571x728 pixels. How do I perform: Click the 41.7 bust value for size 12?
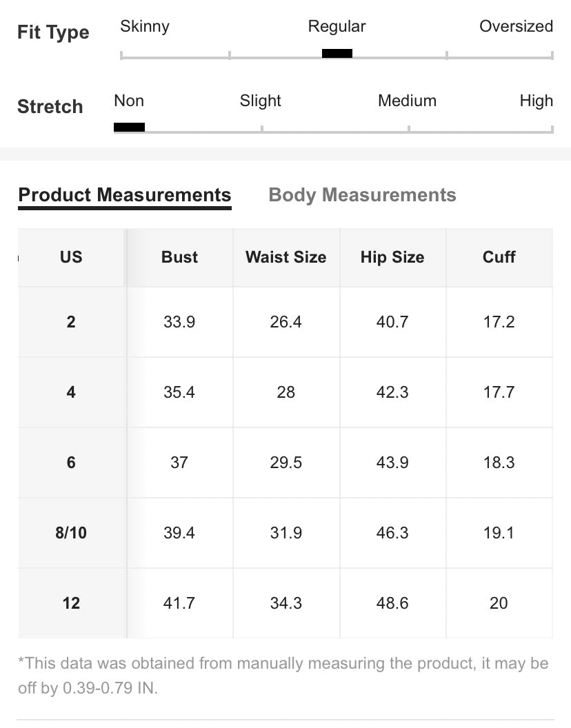click(x=179, y=603)
